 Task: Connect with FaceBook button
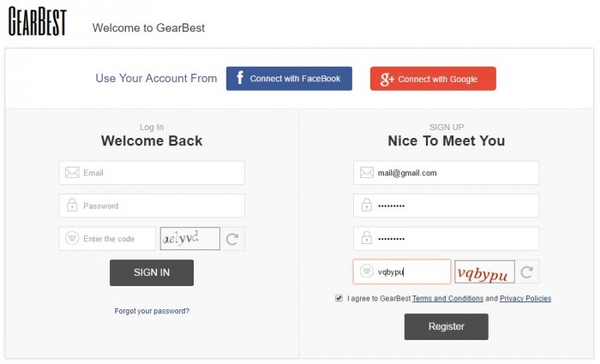pos(289,79)
